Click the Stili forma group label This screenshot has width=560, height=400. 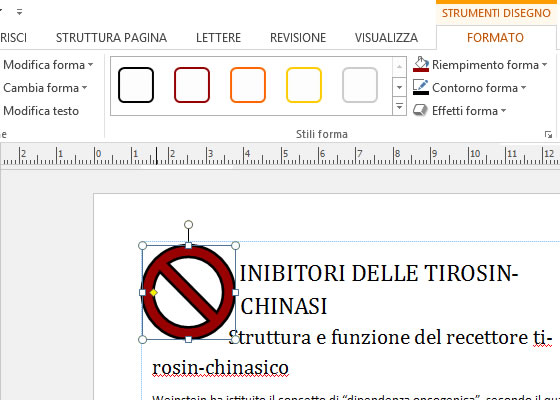point(321,135)
